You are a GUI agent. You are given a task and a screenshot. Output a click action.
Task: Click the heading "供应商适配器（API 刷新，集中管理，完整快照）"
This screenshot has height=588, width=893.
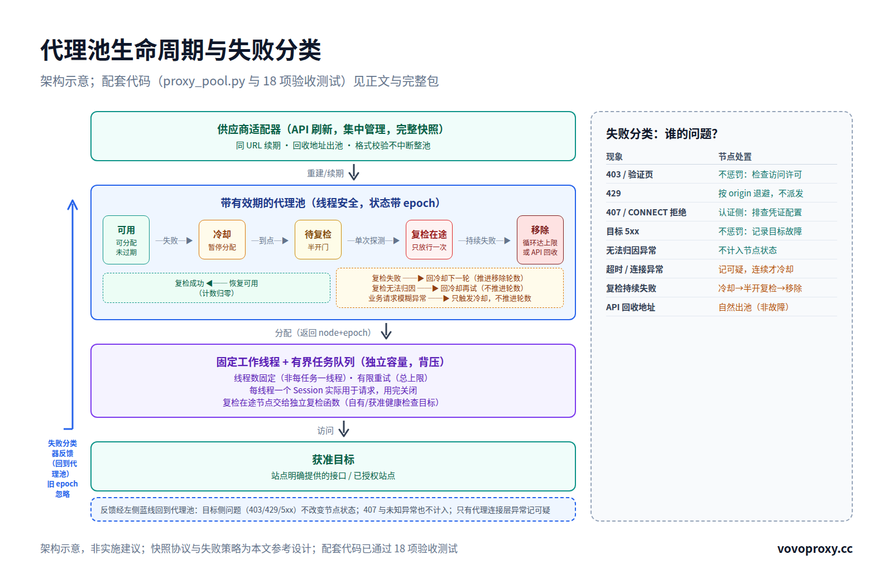(x=333, y=129)
